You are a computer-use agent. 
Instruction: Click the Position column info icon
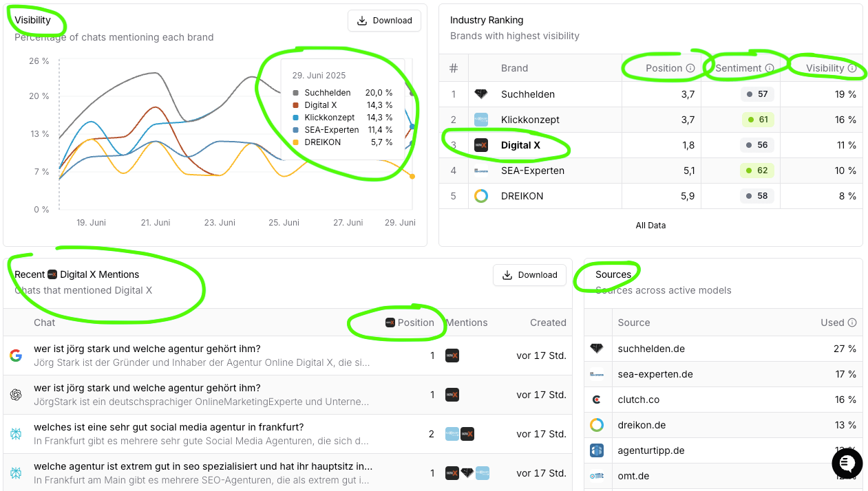pos(690,68)
